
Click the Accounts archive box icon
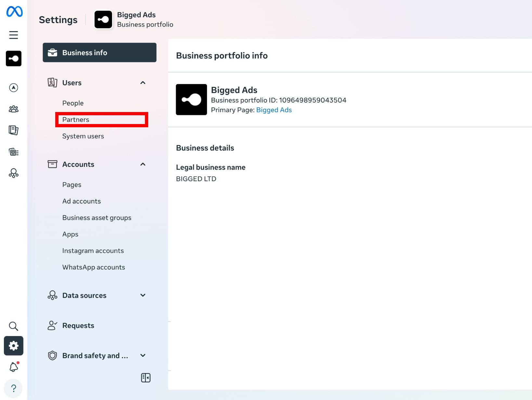click(x=52, y=164)
